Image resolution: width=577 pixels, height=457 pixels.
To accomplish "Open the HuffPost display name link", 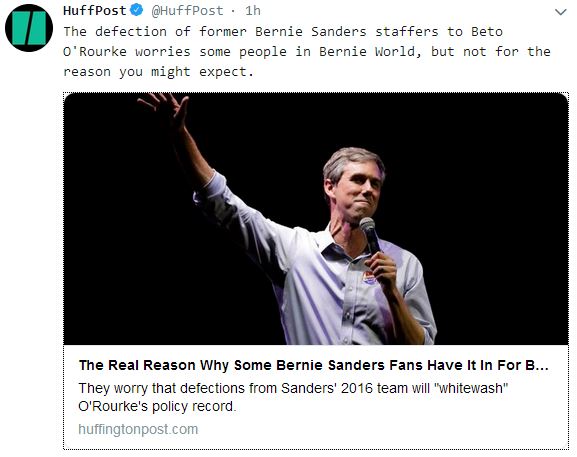I will [95, 11].
